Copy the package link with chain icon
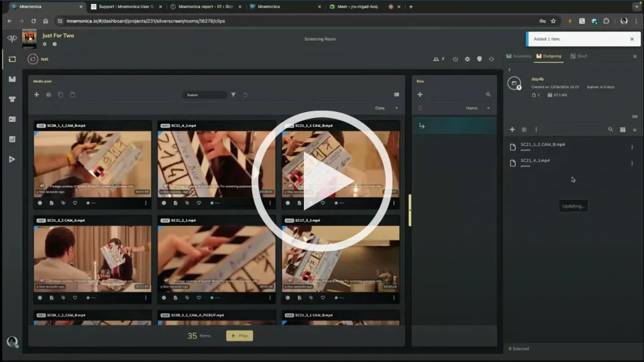644x362 pixels. 635,117
